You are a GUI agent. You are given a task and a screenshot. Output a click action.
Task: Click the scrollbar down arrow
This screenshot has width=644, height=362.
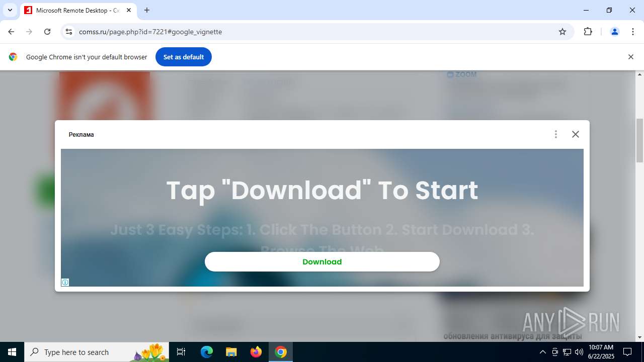pyautogui.click(x=639, y=337)
